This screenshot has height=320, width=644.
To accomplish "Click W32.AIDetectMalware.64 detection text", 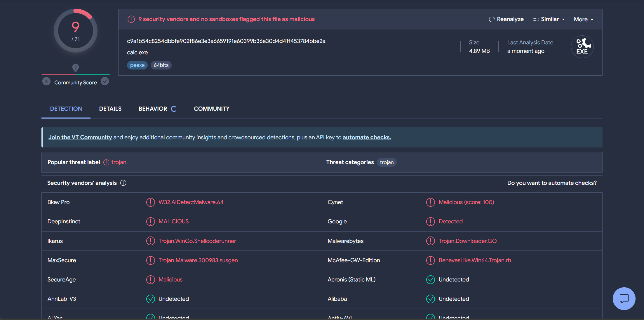I will [x=191, y=202].
